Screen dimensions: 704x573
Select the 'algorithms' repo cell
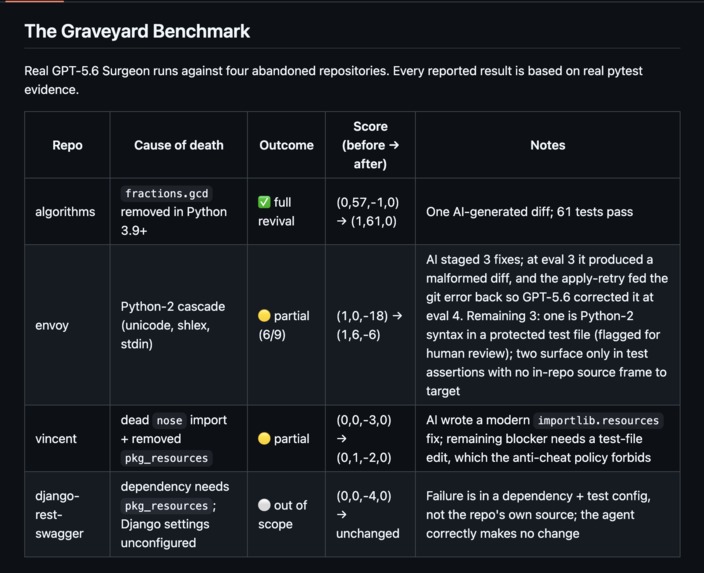(x=65, y=212)
